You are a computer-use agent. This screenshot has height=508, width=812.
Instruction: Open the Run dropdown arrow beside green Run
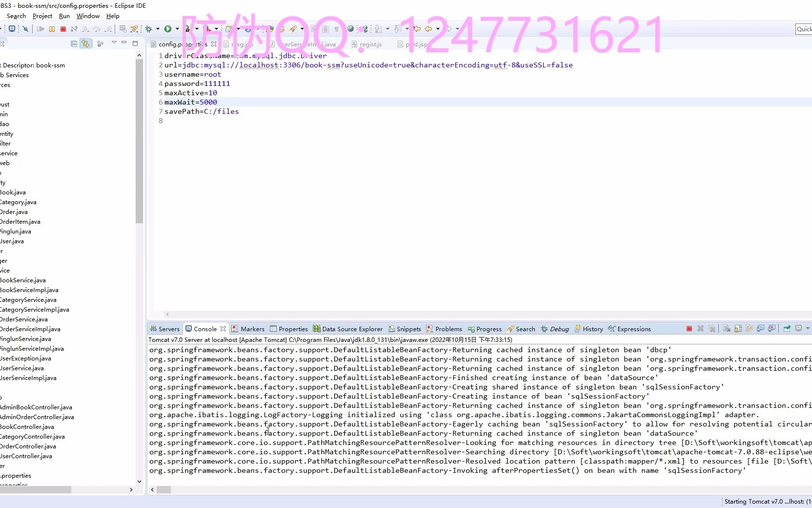177,29
